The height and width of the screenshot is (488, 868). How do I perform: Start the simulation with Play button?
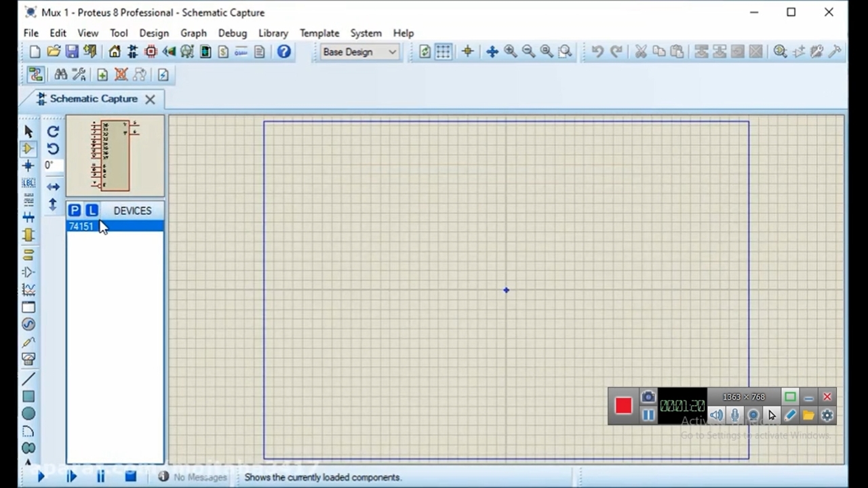pyautogui.click(x=40, y=477)
